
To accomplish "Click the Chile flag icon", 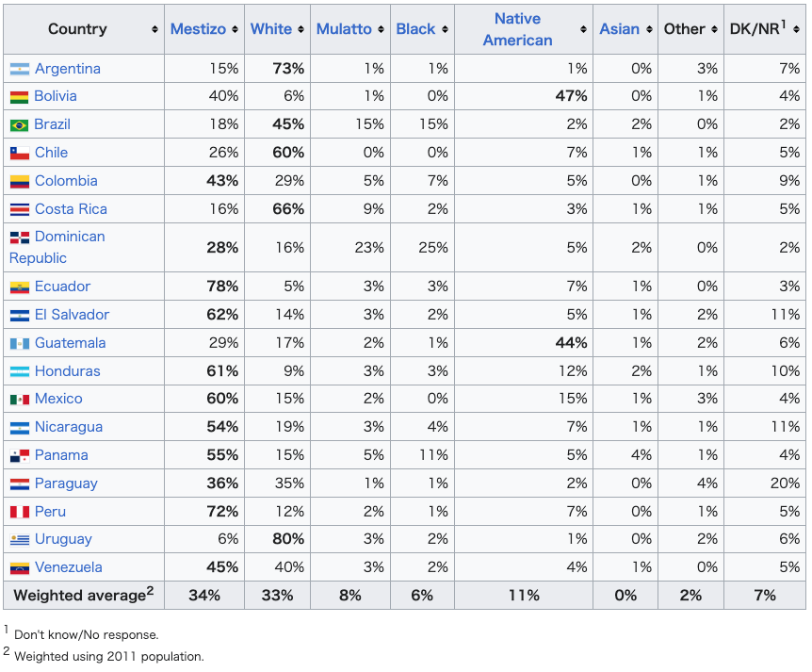I will pos(20,153).
